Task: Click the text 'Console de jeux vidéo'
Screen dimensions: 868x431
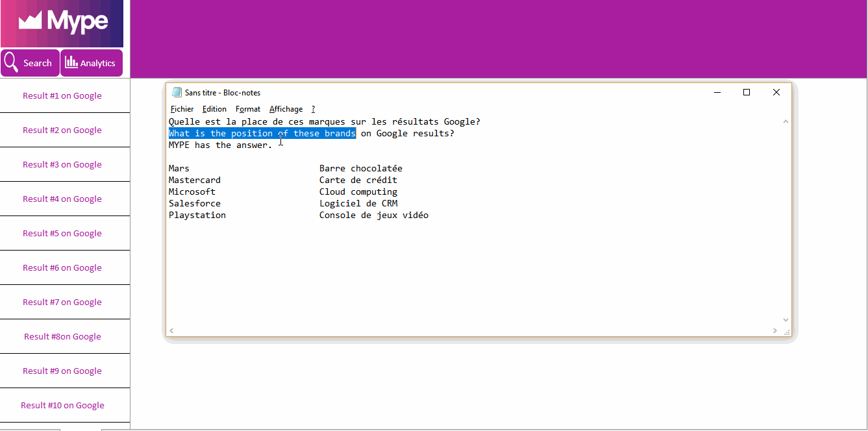Action: [374, 215]
